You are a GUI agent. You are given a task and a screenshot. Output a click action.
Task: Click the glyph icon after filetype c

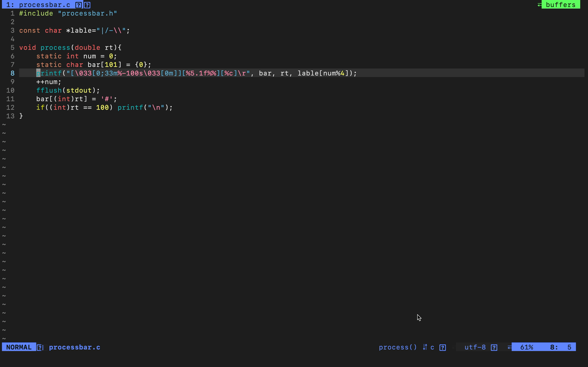443,347
